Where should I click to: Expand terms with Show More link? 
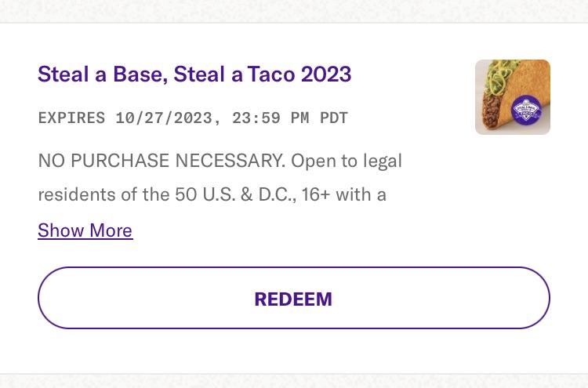point(85,230)
